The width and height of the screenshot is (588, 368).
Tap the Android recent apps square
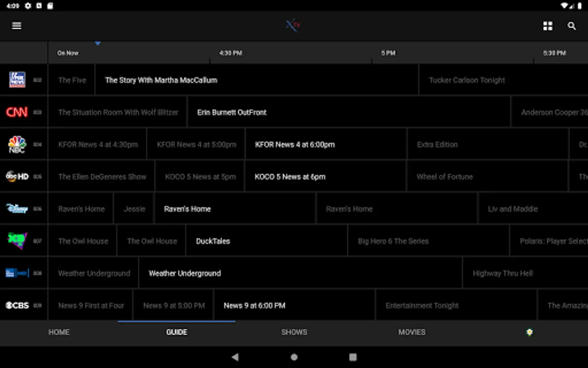353,357
